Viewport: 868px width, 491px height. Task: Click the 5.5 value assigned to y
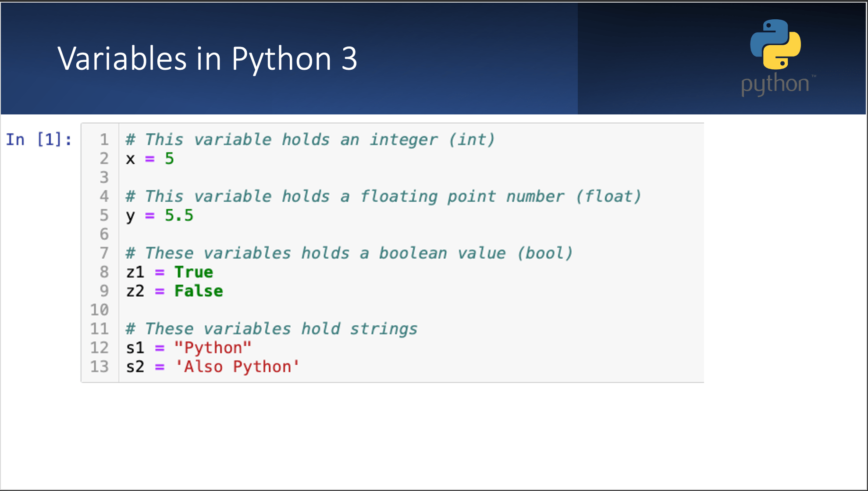tap(179, 215)
